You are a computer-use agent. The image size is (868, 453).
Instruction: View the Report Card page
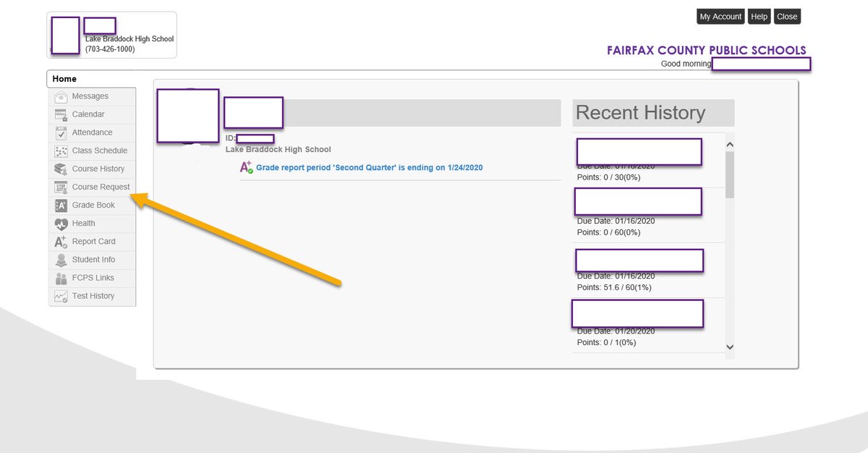(x=92, y=241)
